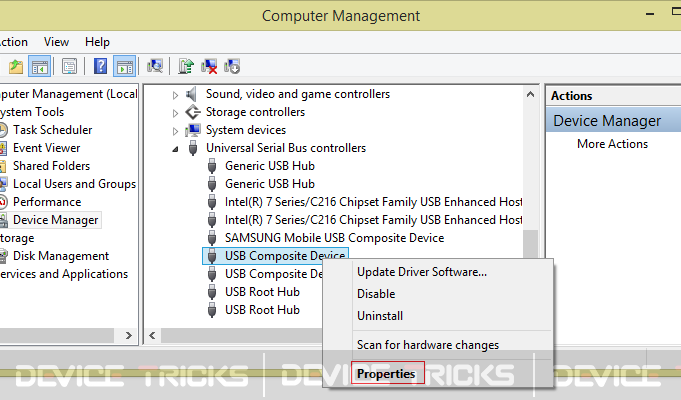Click the device list vertical scrollbar thumb
This screenshot has height=400, width=681.
tap(530, 244)
